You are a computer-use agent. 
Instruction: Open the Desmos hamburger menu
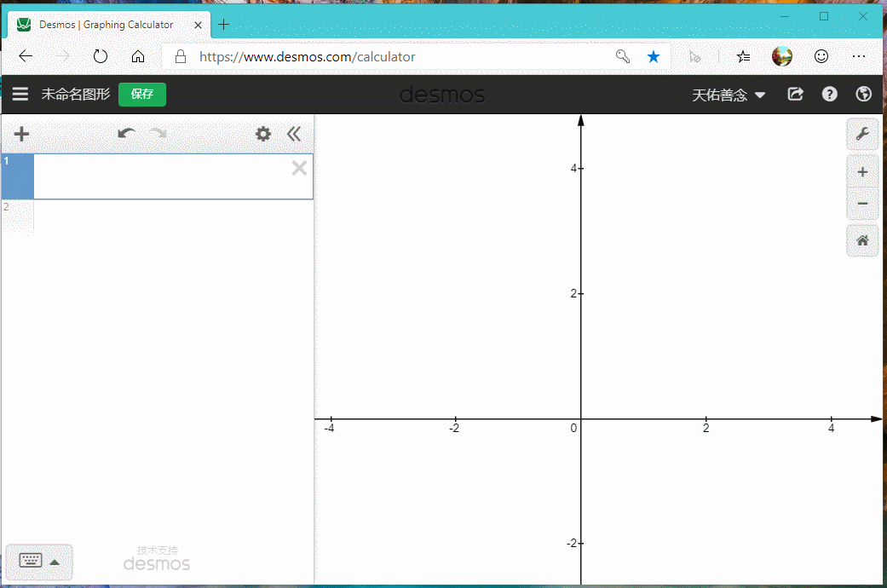[x=20, y=94]
